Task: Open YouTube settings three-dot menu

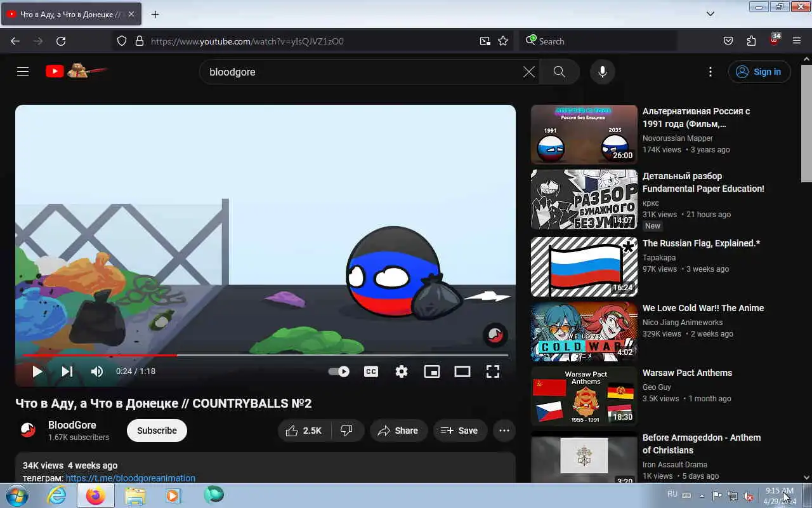Action: 710,72
